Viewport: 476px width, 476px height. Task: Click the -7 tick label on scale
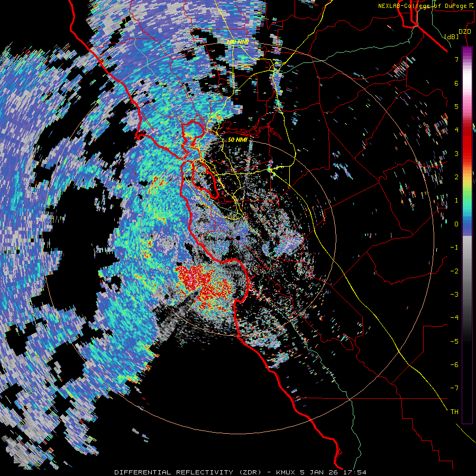point(454,388)
